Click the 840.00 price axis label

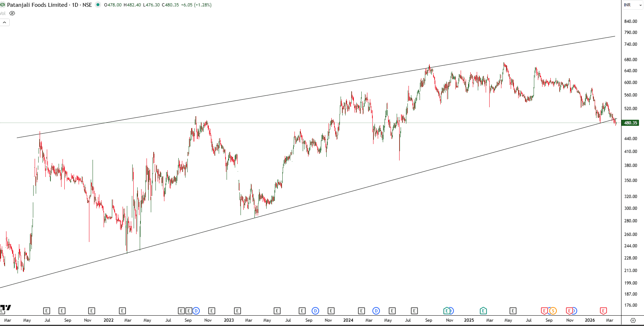click(x=630, y=21)
